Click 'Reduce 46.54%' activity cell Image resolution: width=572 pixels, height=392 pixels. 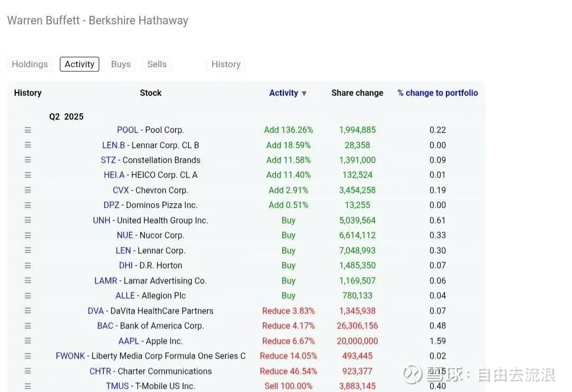coord(289,371)
